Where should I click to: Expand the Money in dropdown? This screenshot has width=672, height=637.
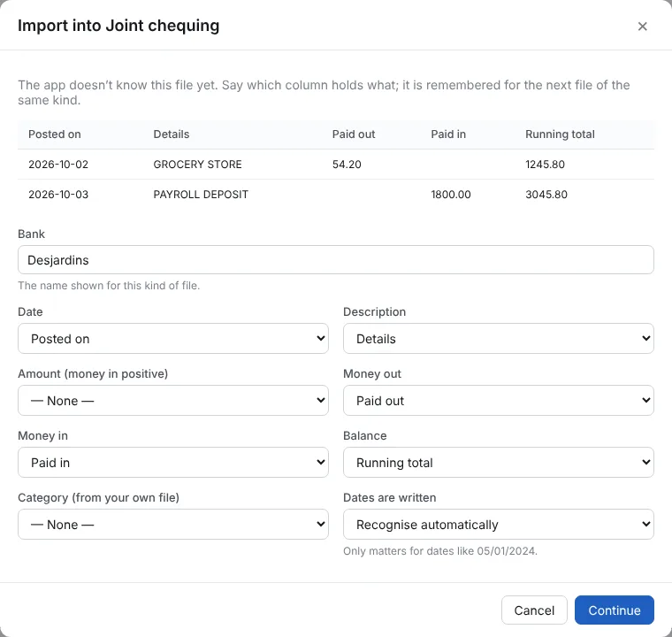tap(173, 463)
